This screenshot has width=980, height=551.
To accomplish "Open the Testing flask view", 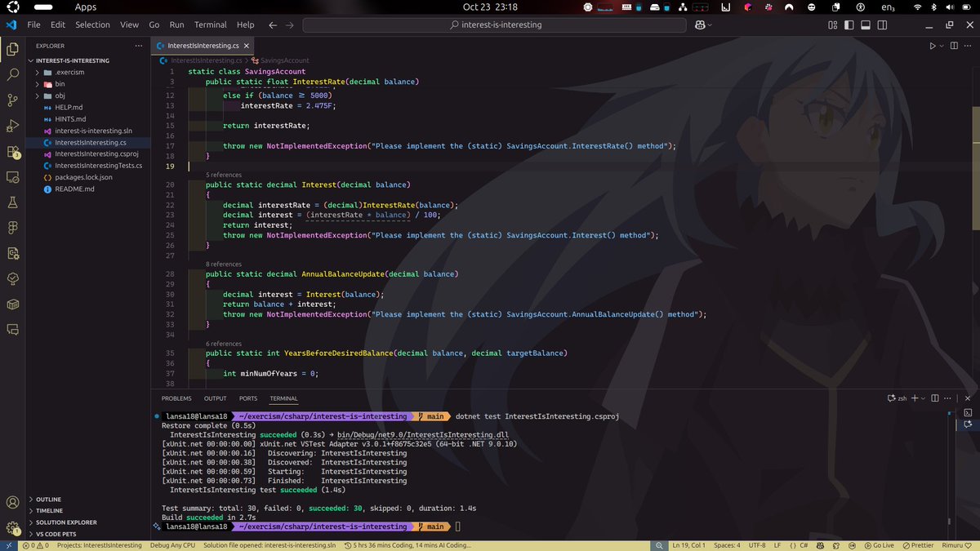I will [x=12, y=202].
